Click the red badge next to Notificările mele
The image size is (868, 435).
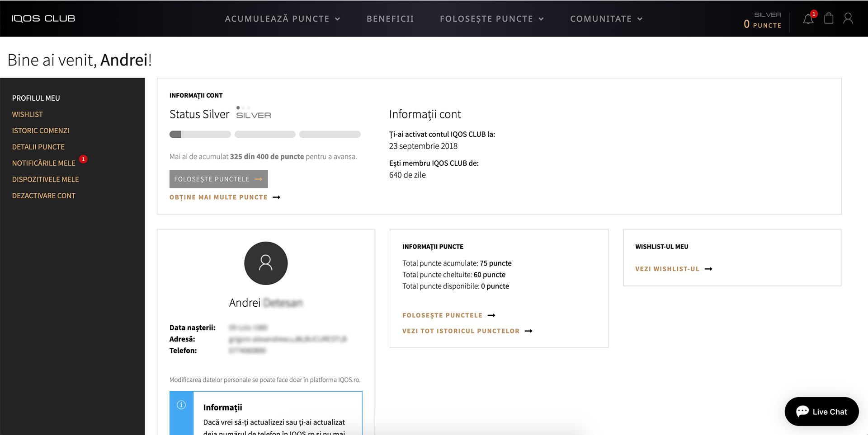coord(83,159)
